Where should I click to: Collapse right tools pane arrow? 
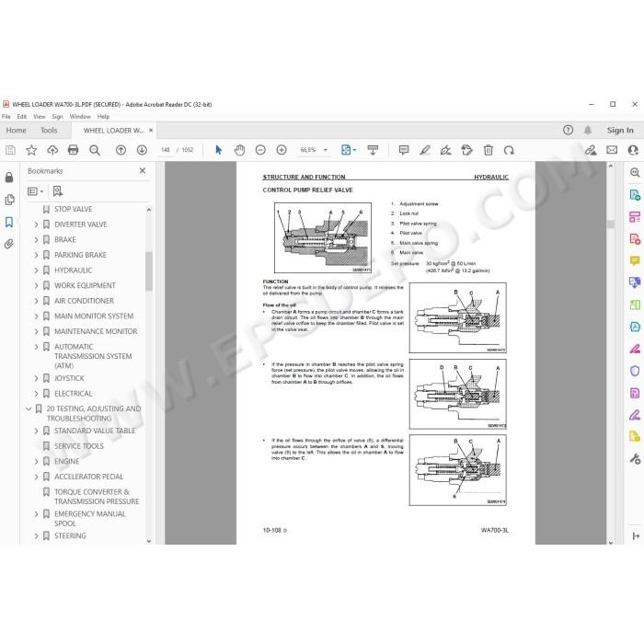(636, 535)
